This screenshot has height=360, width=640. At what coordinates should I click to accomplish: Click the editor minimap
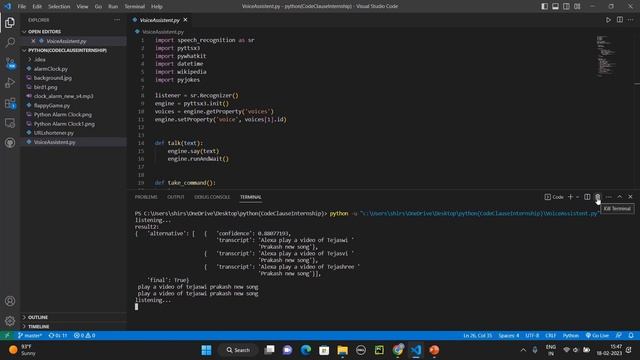[606, 56]
